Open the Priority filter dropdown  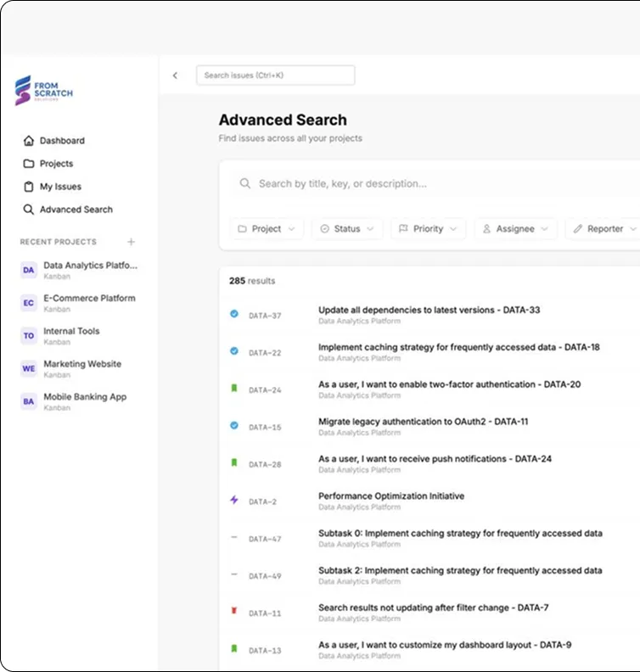pos(428,229)
